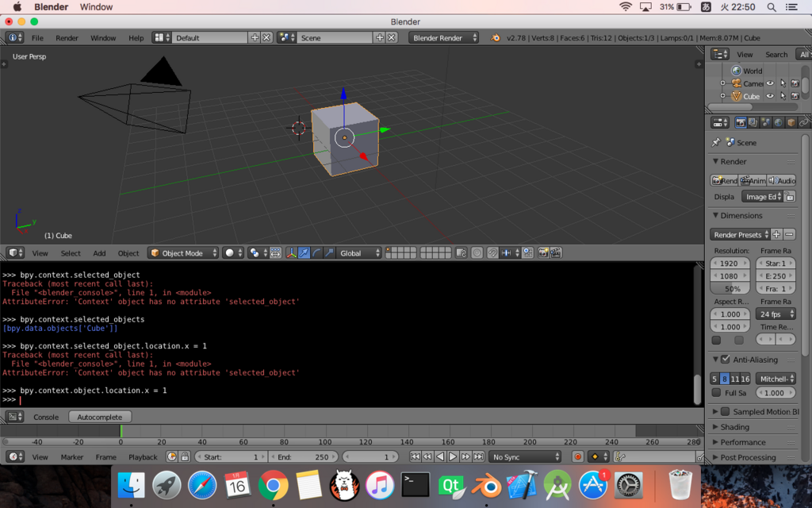Toggle the timeline range lock icon

pos(185,456)
